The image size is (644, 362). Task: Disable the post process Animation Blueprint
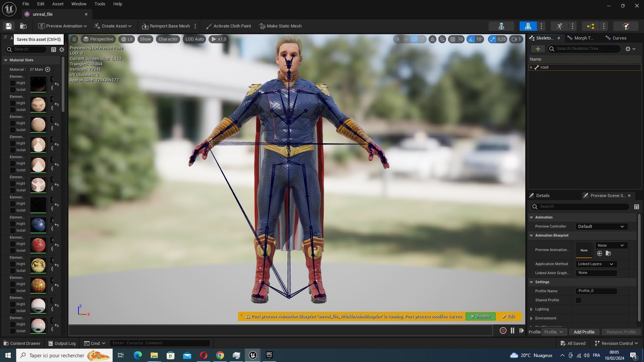(x=480, y=317)
